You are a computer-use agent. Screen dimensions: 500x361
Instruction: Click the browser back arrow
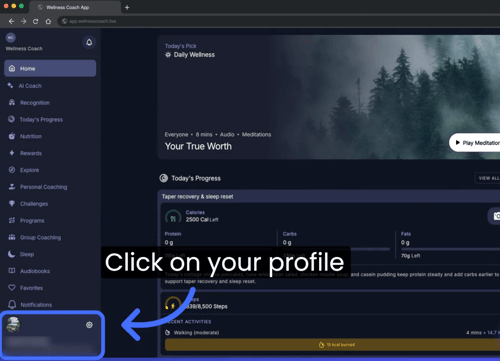(11, 21)
